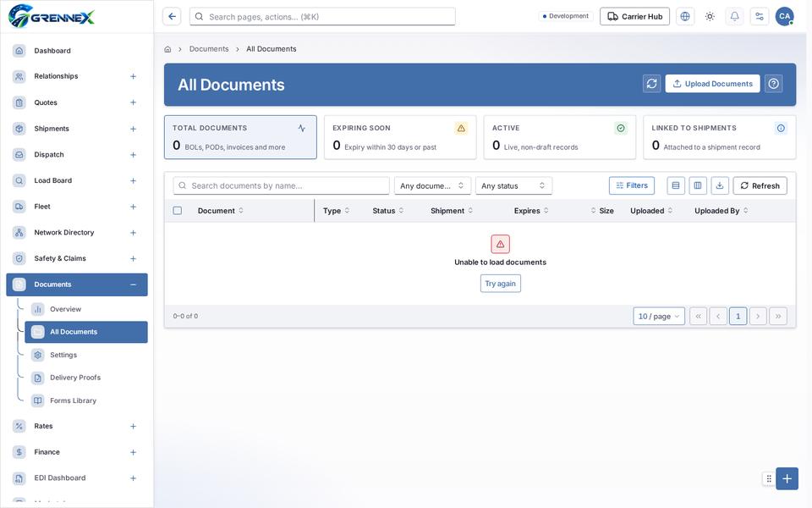The width and height of the screenshot is (812, 508).
Task: Check the select-all documents checkbox
Action: click(178, 211)
